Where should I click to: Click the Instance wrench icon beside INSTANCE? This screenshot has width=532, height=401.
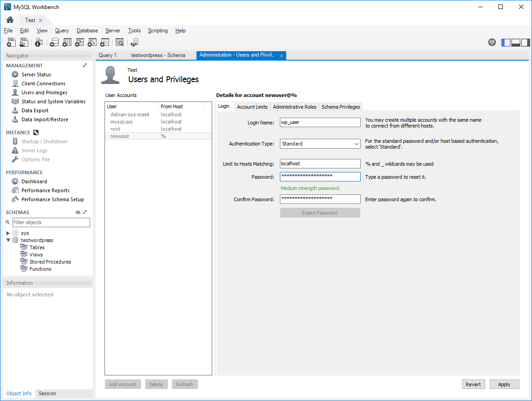point(36,132)
